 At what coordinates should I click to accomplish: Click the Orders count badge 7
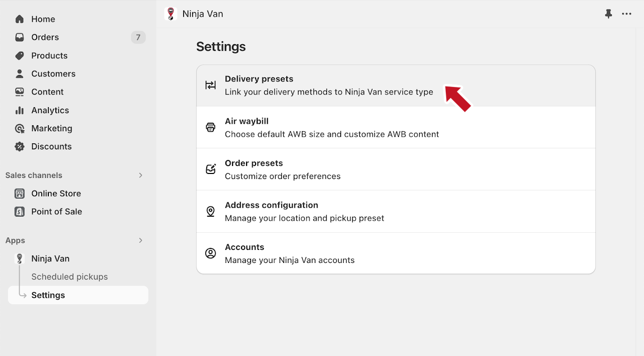point(138,37)
